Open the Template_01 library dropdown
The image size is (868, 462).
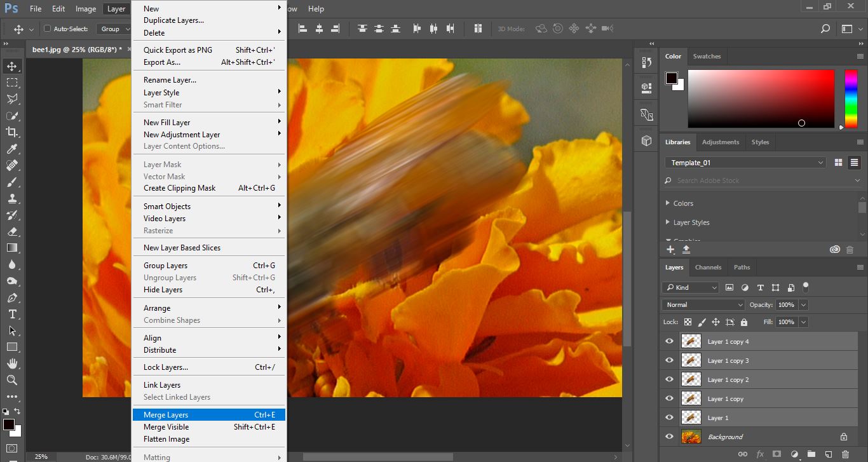(x=745, y=163)
